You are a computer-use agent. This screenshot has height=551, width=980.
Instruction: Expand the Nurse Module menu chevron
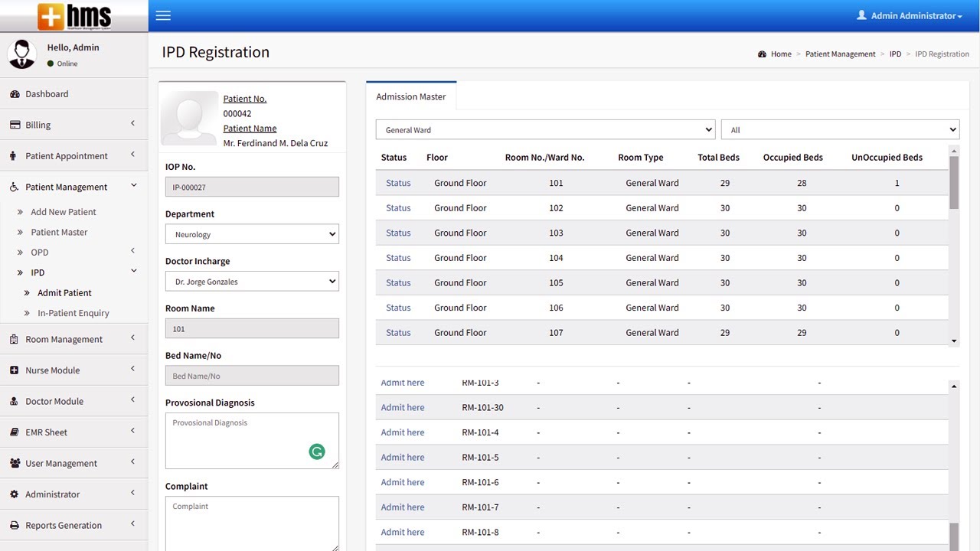point(132,369)
